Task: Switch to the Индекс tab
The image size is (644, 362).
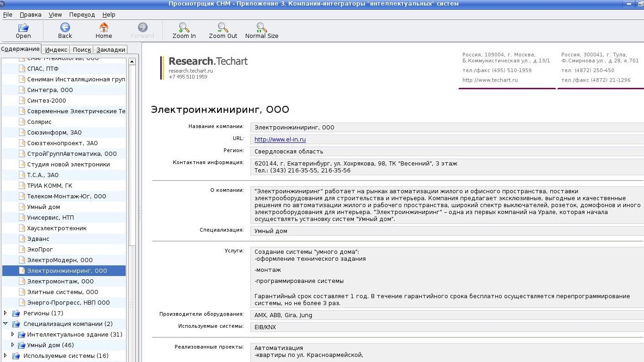Action: [56, 50]
